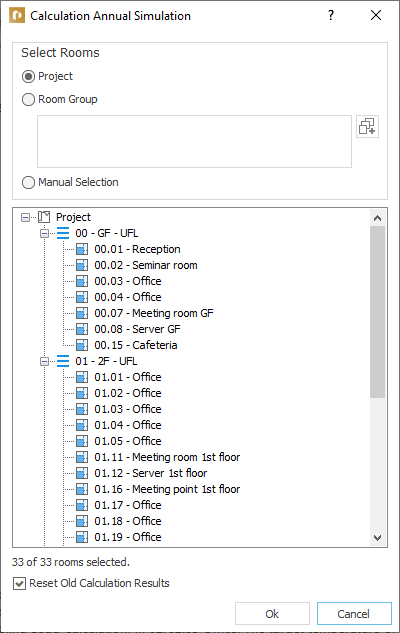The height and width of the screenshot is (633, 400).
Task: Click the Cancel button
Action: 354,614
